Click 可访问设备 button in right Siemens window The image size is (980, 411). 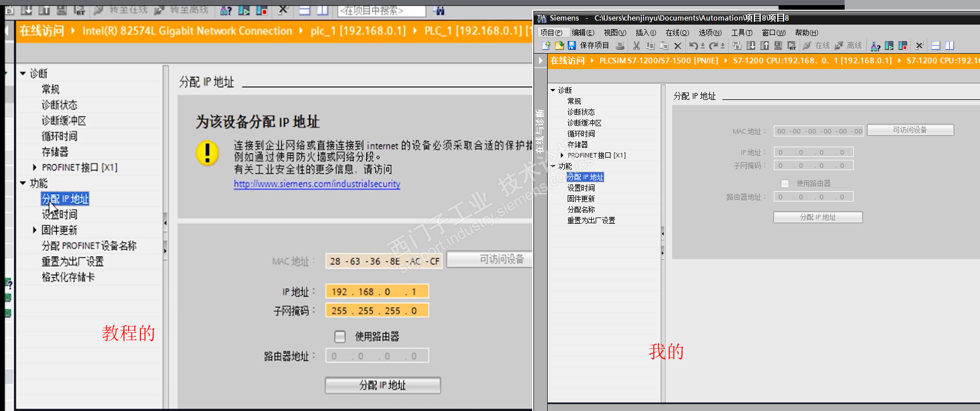pos(910,130)
